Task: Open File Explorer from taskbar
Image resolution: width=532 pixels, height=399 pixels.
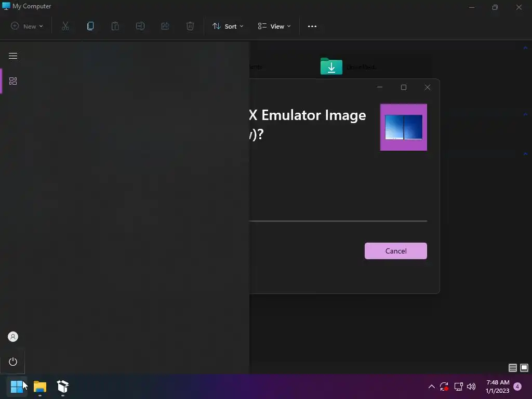Action: (40, 387)
